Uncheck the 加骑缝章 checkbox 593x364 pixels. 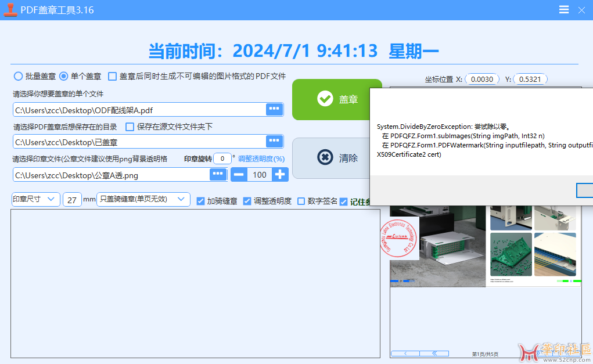pyautogui.click(x=201, y=201)
